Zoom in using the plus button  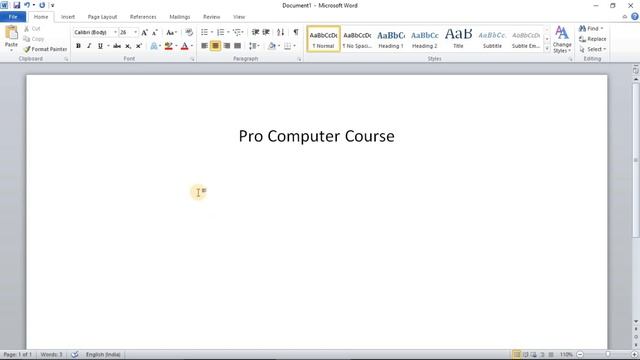click(635, 354)
